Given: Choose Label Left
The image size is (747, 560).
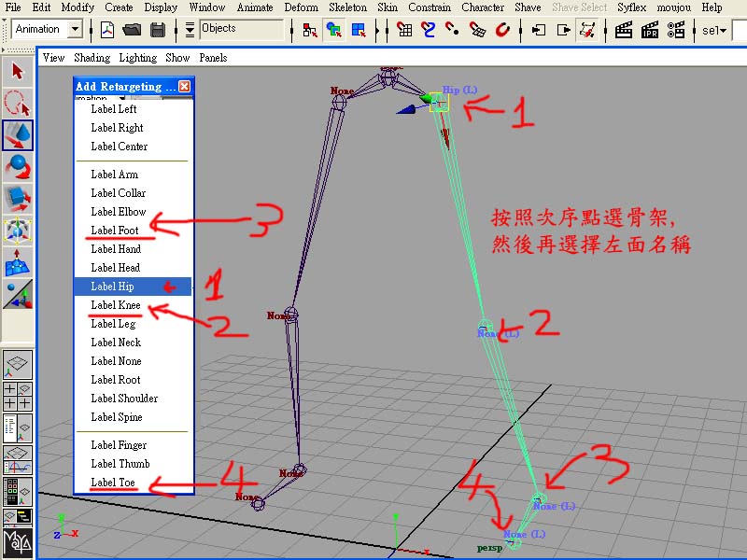Looking at the screenshot, I should (x=134, y=109).
